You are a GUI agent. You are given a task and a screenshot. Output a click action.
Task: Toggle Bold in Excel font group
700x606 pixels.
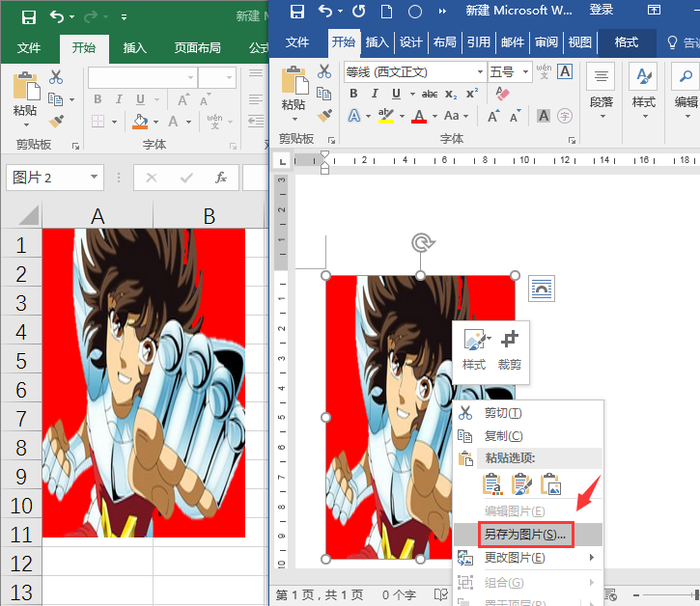(98, 99)
